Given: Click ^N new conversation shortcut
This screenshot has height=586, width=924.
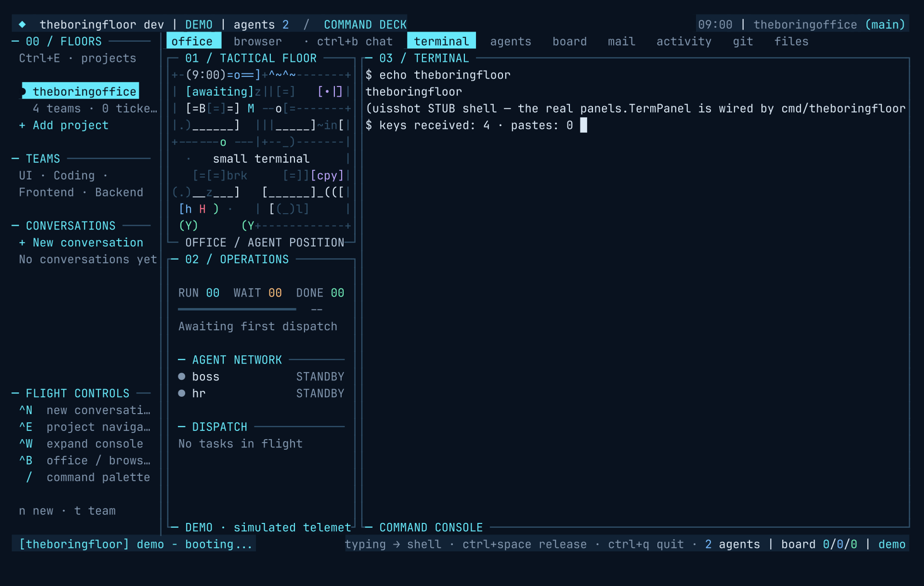Looking at the screenshot, I should pyautogui.click(x=85, y=410).
